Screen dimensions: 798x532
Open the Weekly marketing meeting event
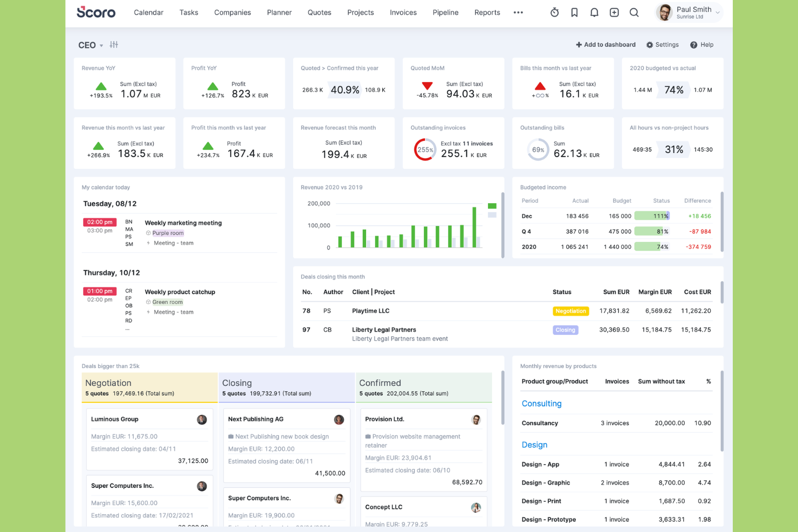pos(183,223)
